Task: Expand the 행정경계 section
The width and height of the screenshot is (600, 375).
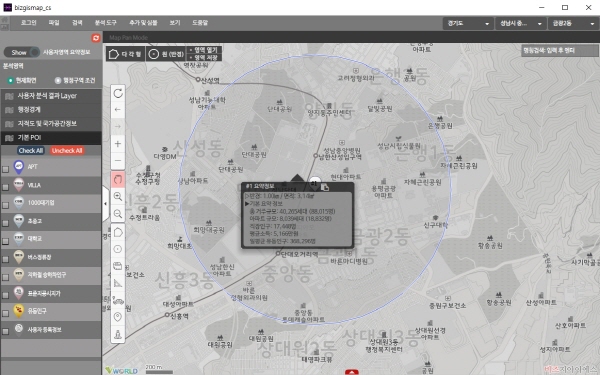Action: 51,110
